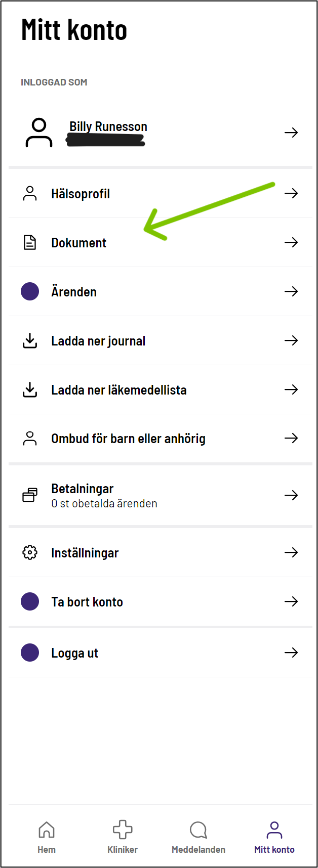The image size is (318, 868).
Task: Click the arrow on the Betalningar row
Action: click(291, 495)
